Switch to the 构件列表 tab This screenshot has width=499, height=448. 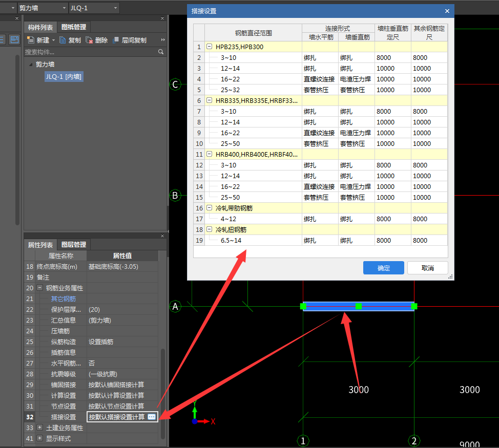(x=40, y=27)
